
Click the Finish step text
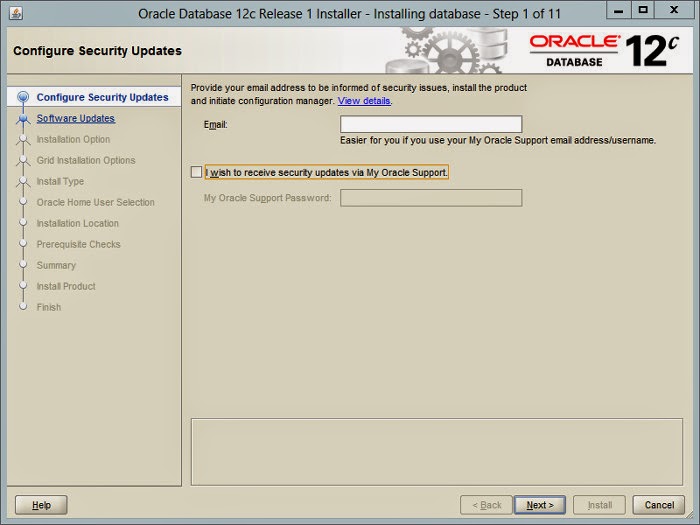(49, 307)
